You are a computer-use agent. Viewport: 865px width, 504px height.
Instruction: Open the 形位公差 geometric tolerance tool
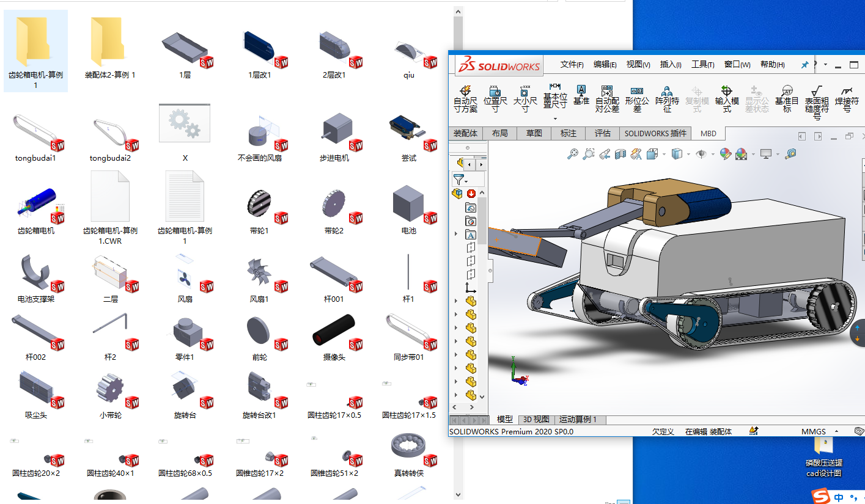coord(637,98)
